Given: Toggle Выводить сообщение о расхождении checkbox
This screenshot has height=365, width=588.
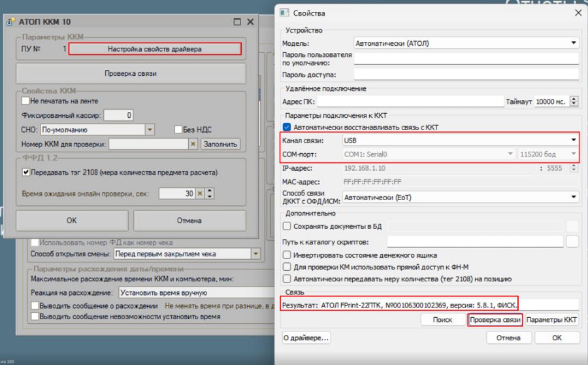Looking at the screenshot, I should (x=35, y=305).
